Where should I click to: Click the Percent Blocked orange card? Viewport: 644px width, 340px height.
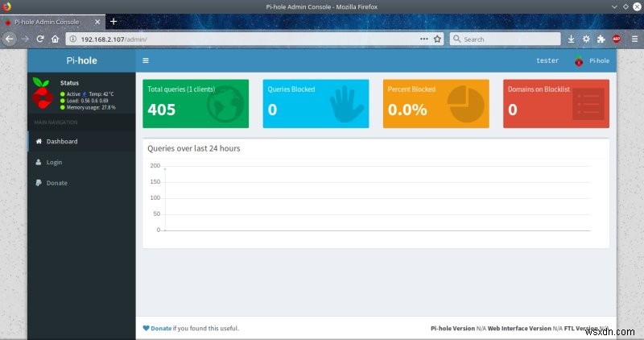(436, 104)
